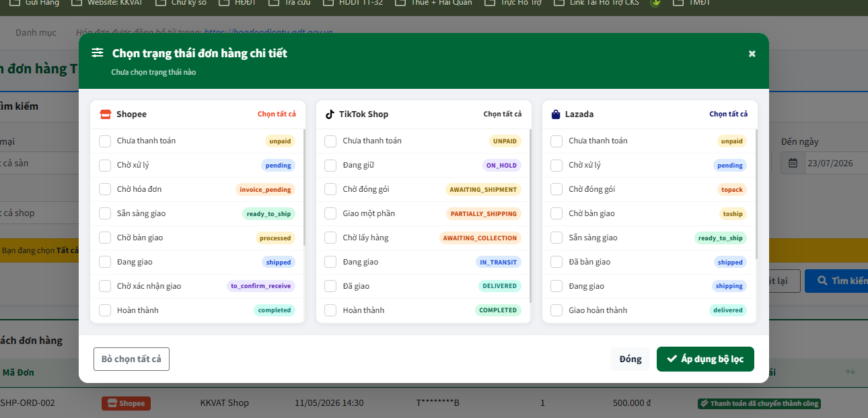Click TikTok Shop status list scrollbar
This screenshot has height=418, width=868.
531,217
